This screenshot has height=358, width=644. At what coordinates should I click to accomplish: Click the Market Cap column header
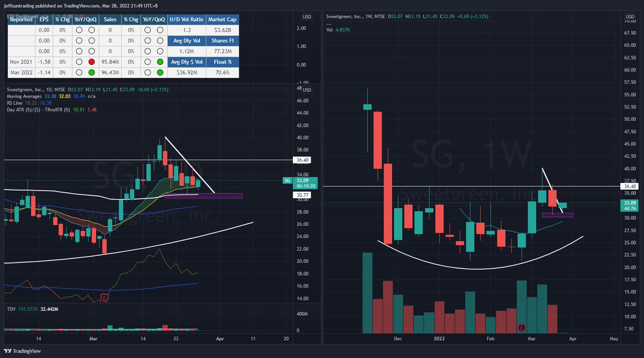pos(222,19)
